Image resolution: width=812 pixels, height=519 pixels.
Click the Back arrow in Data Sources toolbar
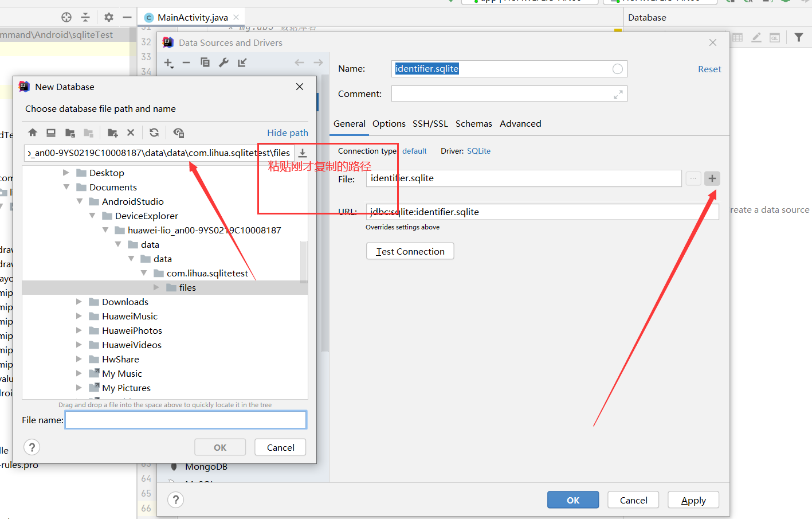299,63
